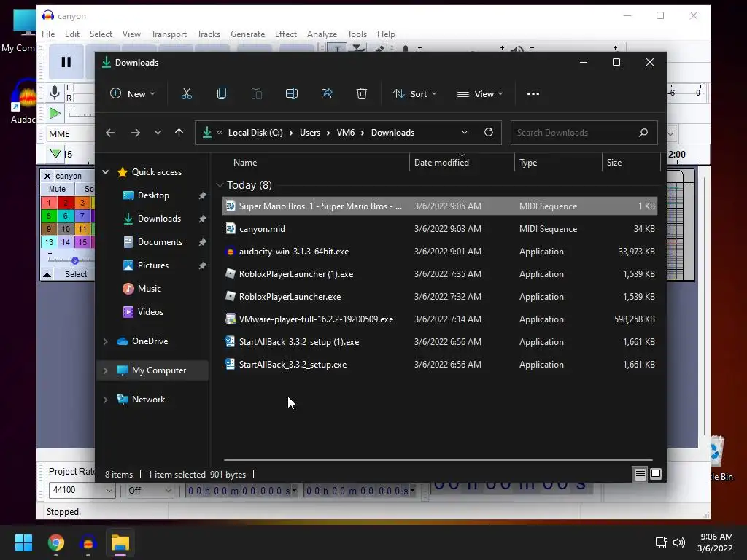The height and width of the screenshot is (560, 747).
Task: Click the Share icon in Explorer toolbar
Action: click(327, 94)
